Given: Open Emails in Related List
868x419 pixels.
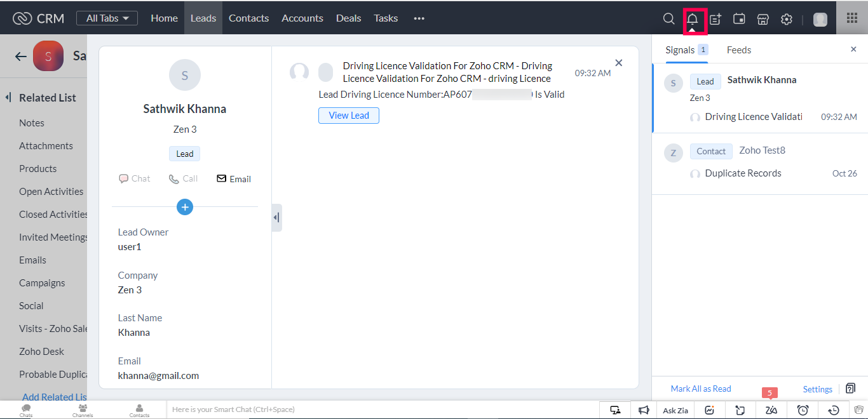Looking at the screenshot, I should [x=32, y=260].
